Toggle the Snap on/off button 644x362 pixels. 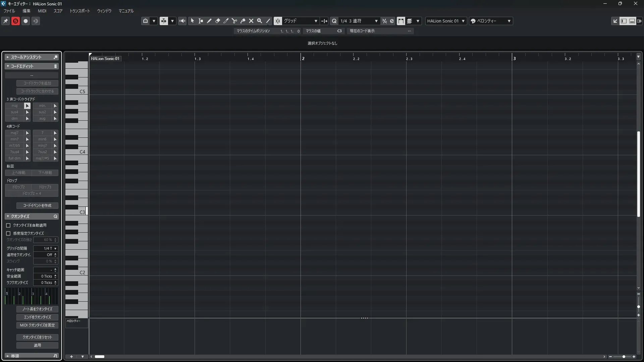pos(278,21)
